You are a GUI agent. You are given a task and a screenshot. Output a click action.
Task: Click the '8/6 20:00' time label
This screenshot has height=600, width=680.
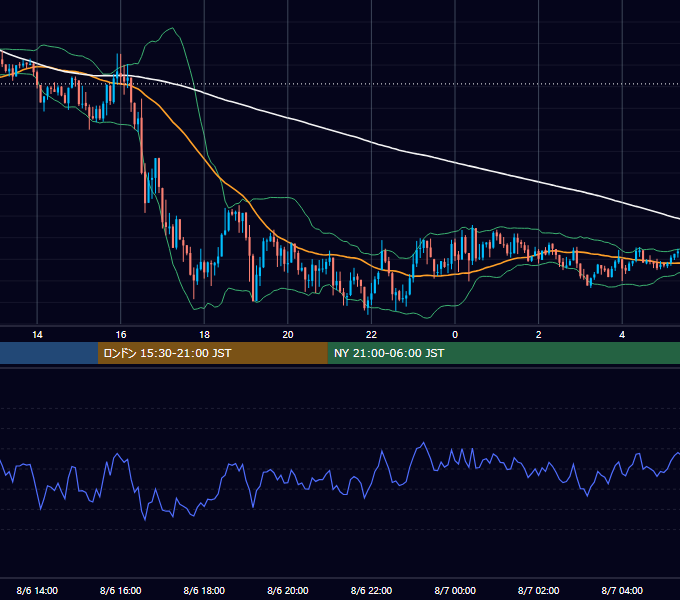click(288, 590)
